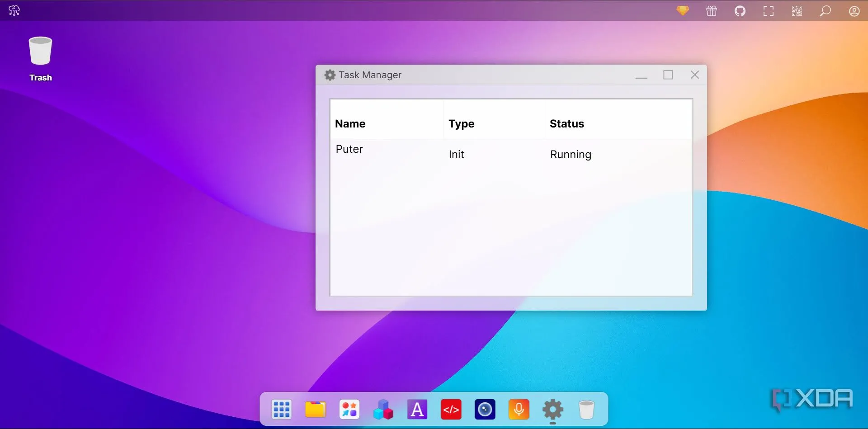Click the Puter logo in the top-left corner

(x=14, y=10)
